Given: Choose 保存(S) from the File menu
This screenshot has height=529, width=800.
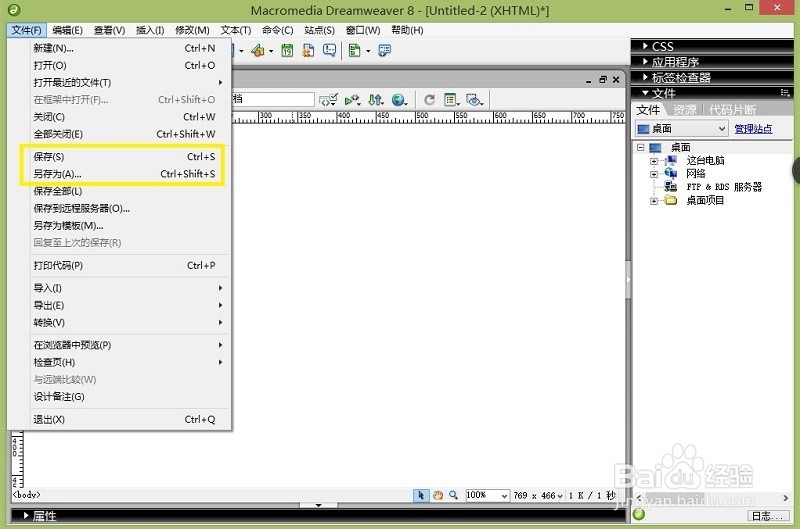Looking at the screenshot, I should [124, 157].
